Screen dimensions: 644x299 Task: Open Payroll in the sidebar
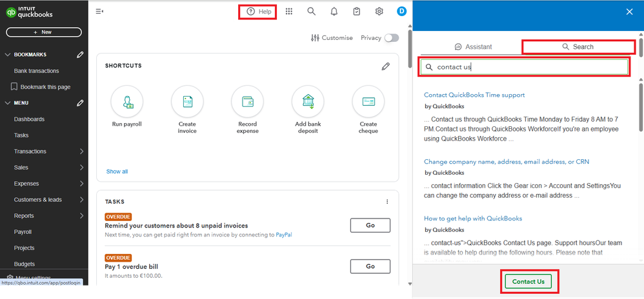point(23,232)
